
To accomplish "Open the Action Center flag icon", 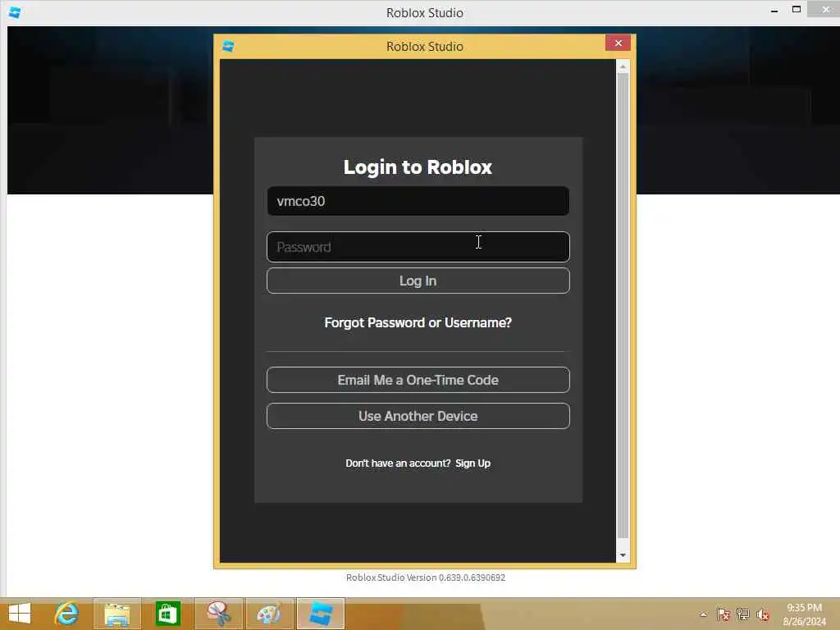I will tap(724, 614).
